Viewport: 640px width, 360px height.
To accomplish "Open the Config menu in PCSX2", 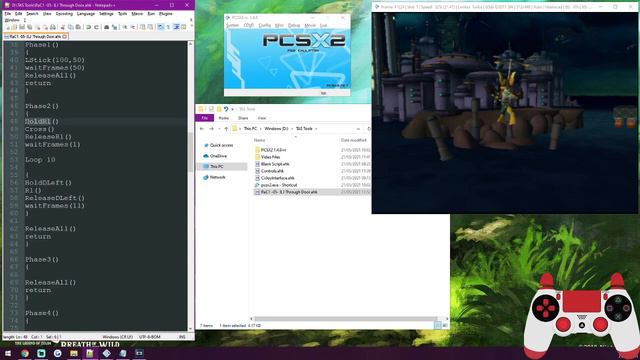I will click(264, 25).
